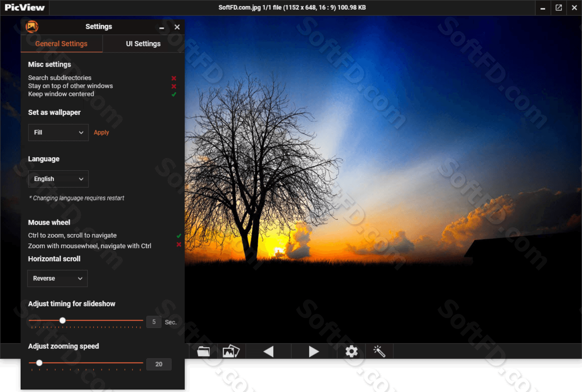582x392 pixels.
Task: Open the magic wand tools icon
Action: pos(379,351)
